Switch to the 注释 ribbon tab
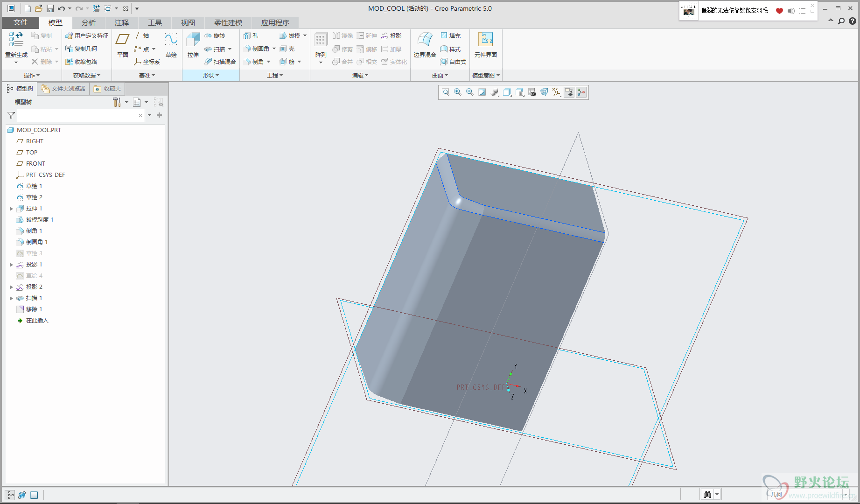This screenshot has height=504, width=860. point(122,22)
